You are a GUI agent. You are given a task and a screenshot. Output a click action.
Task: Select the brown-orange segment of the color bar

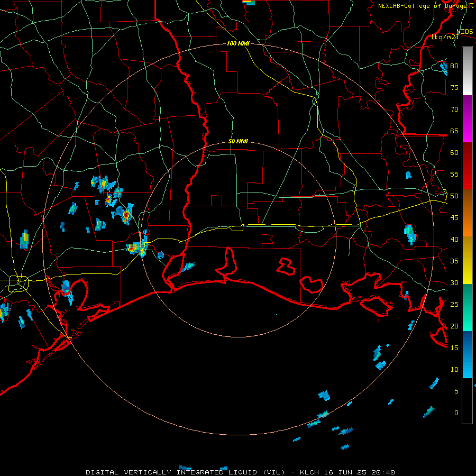(467, 213)
